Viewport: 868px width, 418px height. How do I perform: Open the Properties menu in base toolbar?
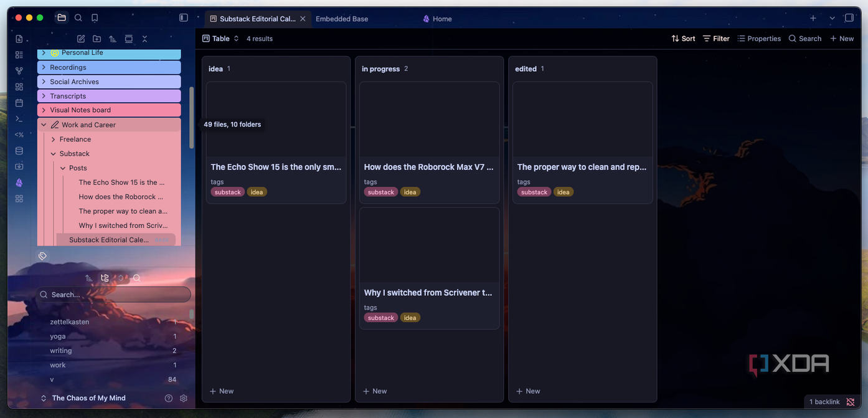coord(759,39)
